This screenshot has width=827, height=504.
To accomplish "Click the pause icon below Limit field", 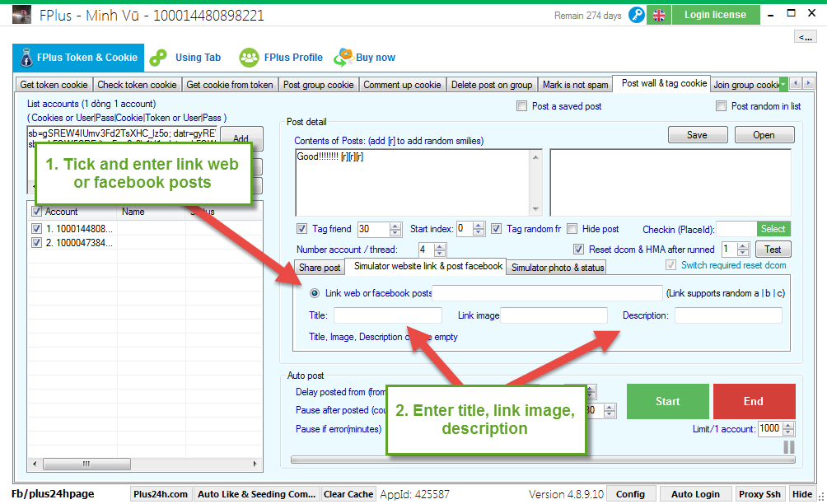I will (x=789, y=447).
